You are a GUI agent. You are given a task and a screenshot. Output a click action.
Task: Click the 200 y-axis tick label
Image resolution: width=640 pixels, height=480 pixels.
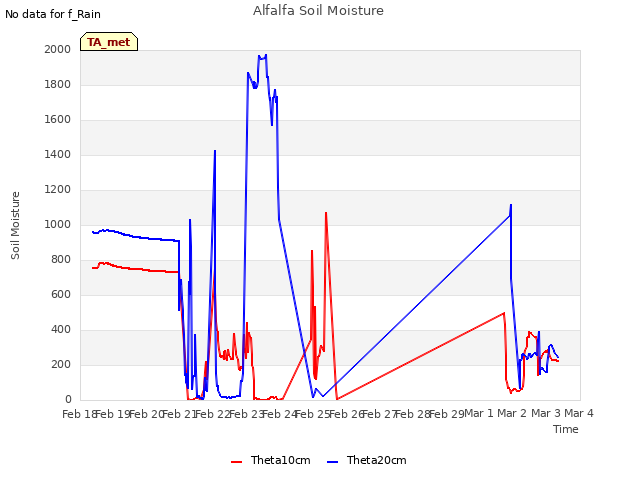pyautogui.click(x=61, y=364)
